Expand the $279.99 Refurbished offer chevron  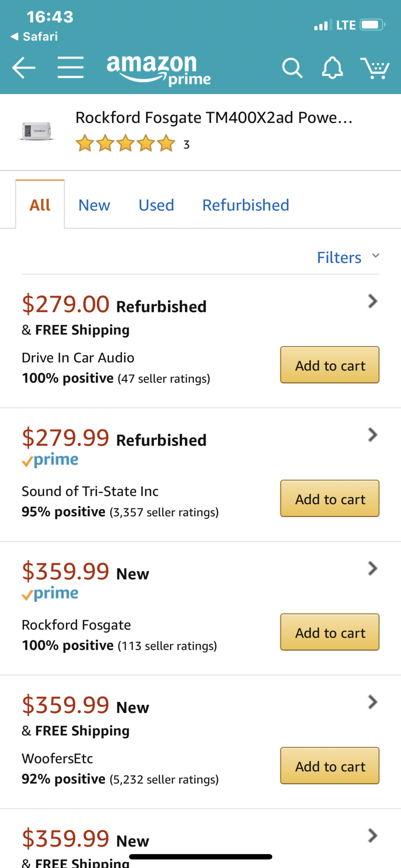click(x=372, y=435)
